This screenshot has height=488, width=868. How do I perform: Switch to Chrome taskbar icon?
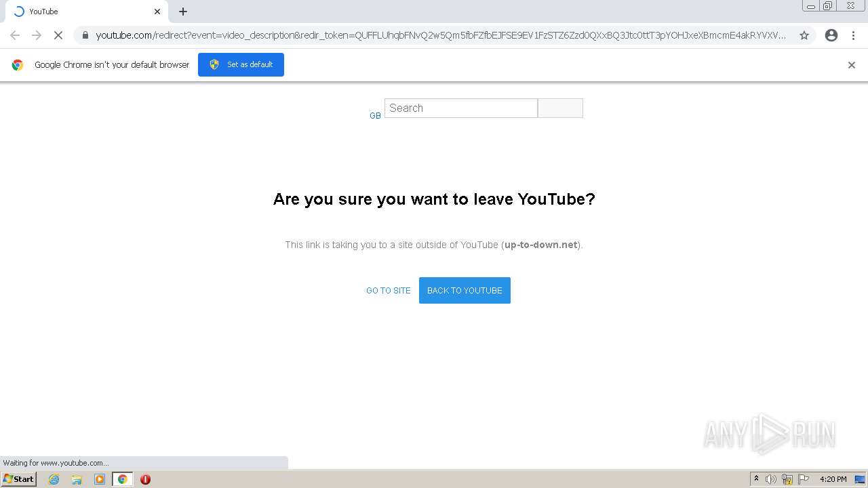pos(122,479)
